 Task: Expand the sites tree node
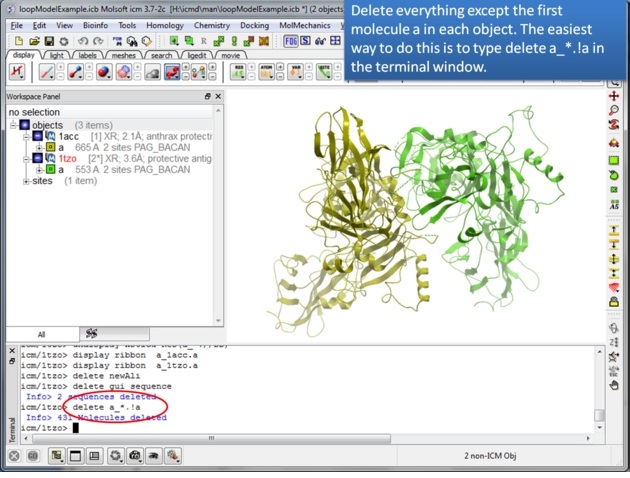(25, 181)
